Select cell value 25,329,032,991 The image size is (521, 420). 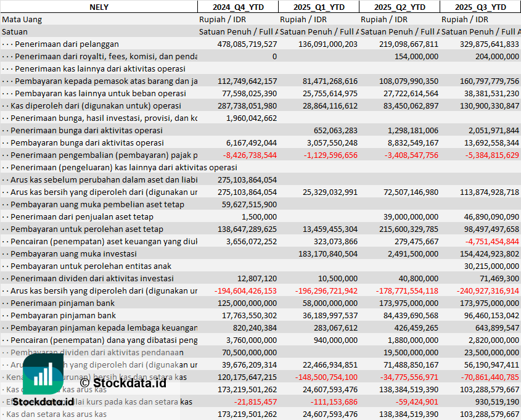[330, 192]
